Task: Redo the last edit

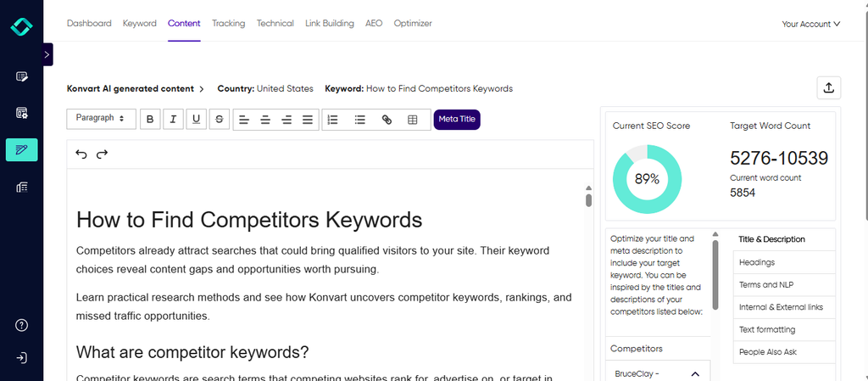Action: tap(102, 154)
